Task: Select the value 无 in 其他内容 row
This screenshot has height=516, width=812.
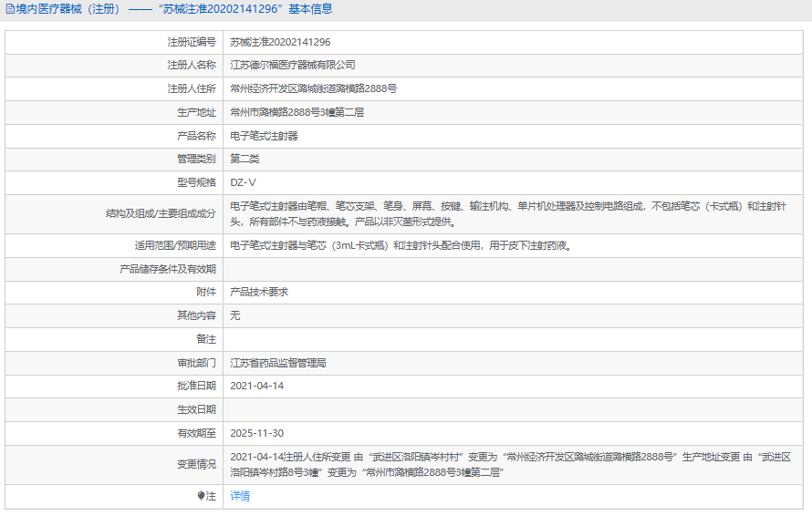Action: click(x=235, y=315)
